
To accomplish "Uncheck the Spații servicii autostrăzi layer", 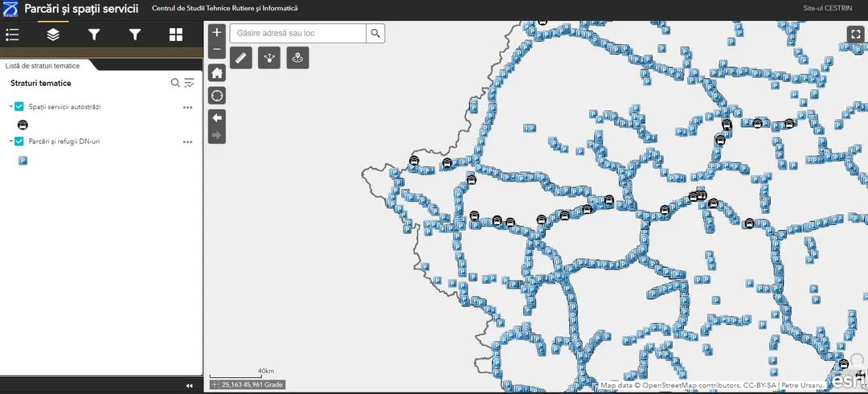I will [19, 106].
